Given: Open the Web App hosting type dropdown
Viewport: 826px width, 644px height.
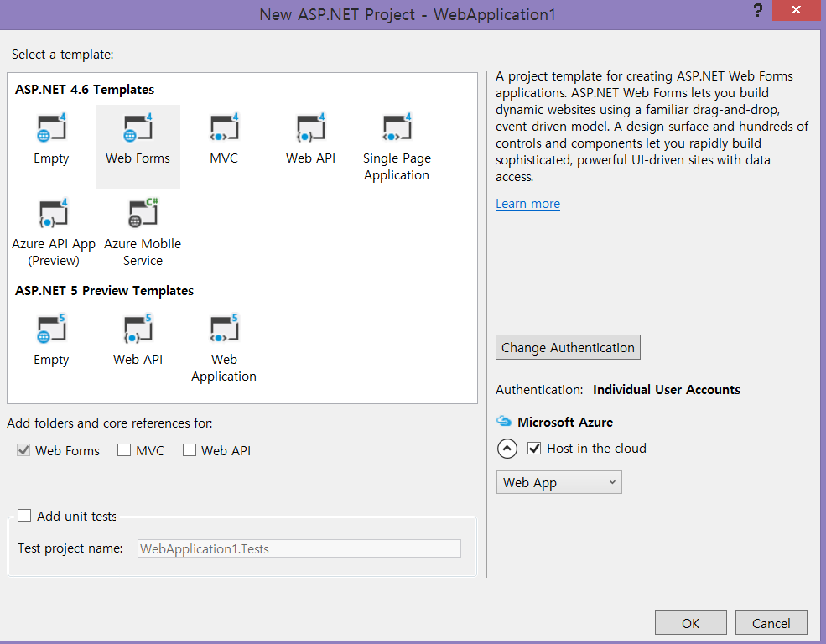Looking at the screenshot, I should point(558,482).
